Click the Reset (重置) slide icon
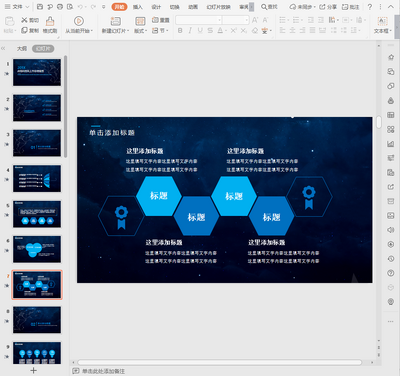The image size is (400, 376). [x=155, y=20]
